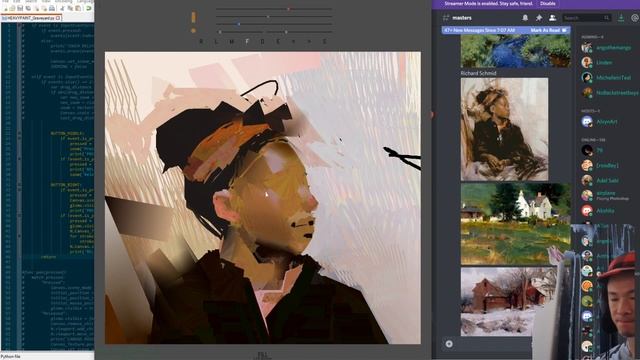Select AliyeArt in the member list
This screenshot has width=640, height=360.
click(607, 122)
